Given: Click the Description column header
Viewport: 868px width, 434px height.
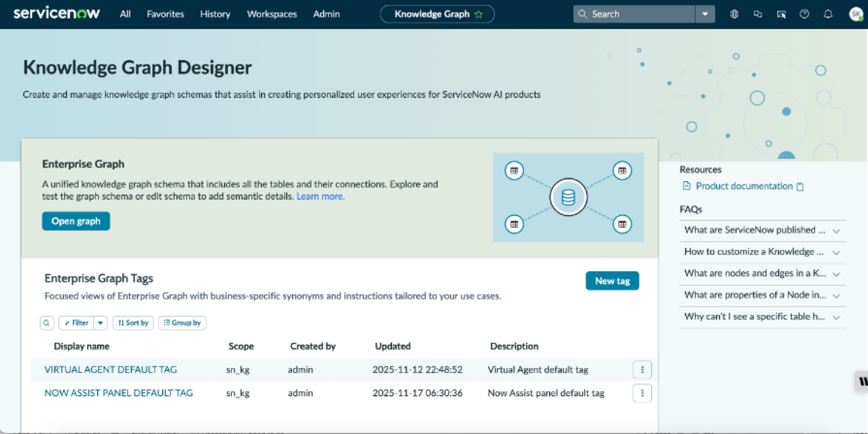Looking at the screenshot, I should click(514, 346).
